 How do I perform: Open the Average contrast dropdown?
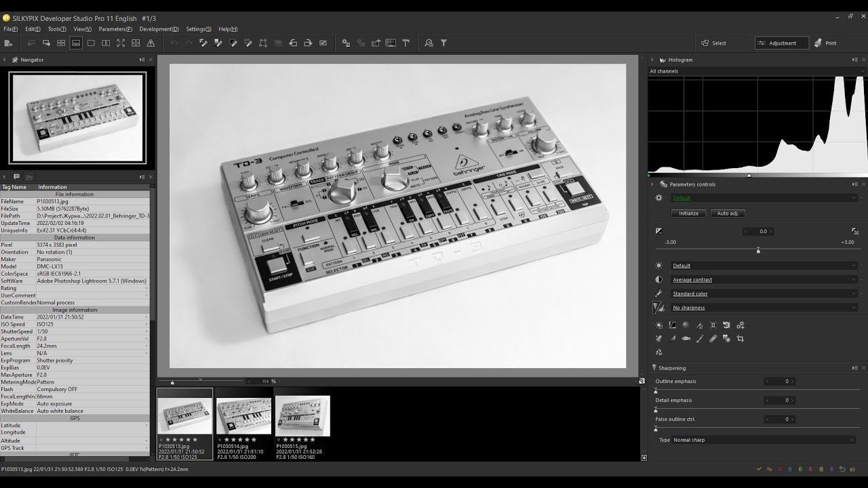pos(764,279)
